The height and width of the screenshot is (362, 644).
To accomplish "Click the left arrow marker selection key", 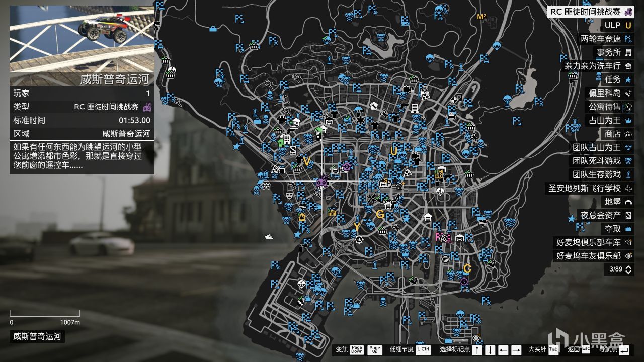I will click(503, 349).
